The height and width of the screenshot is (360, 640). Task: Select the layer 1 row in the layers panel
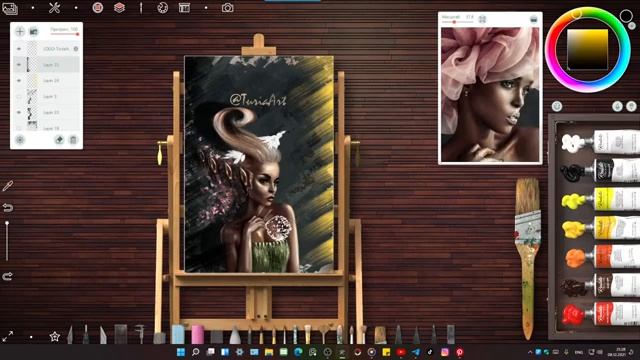[46, 97]
